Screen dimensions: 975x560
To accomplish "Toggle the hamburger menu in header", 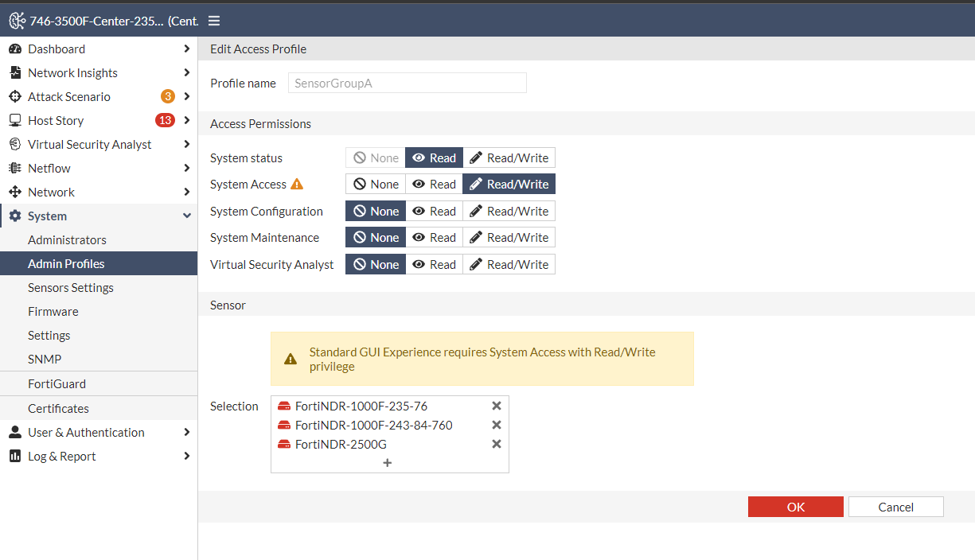I will click(214, 21).
